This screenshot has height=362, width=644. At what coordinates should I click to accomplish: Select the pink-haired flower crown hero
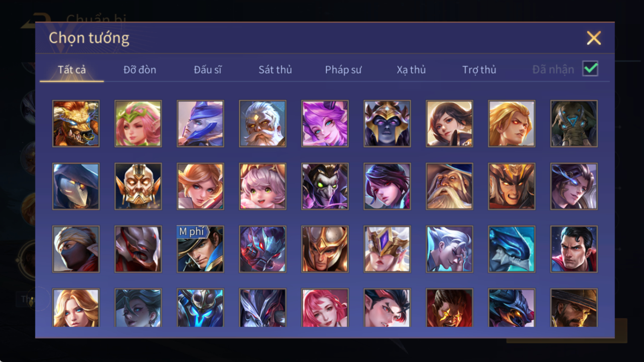click(138, 124)
